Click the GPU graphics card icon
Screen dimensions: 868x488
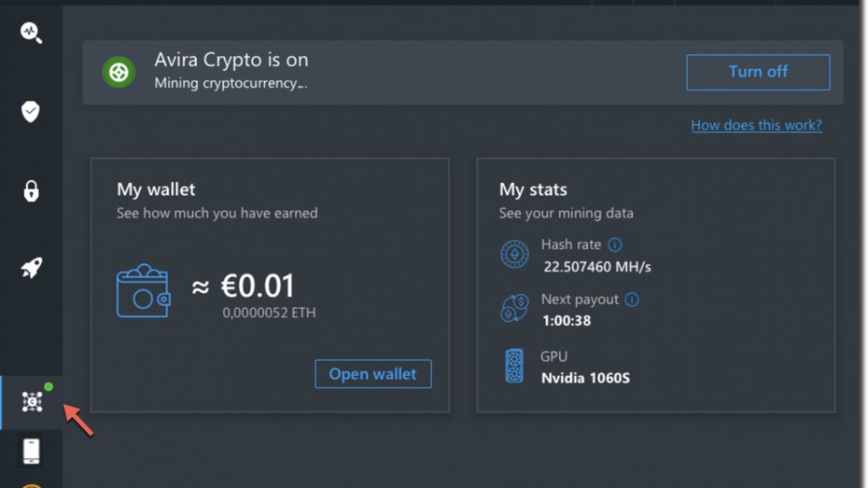coord(514,366)
